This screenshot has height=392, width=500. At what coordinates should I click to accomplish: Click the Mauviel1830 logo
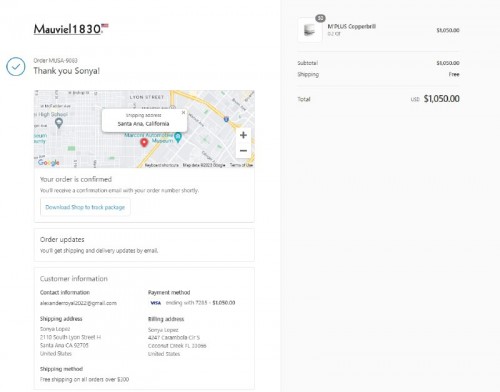(x=71, y=29)
